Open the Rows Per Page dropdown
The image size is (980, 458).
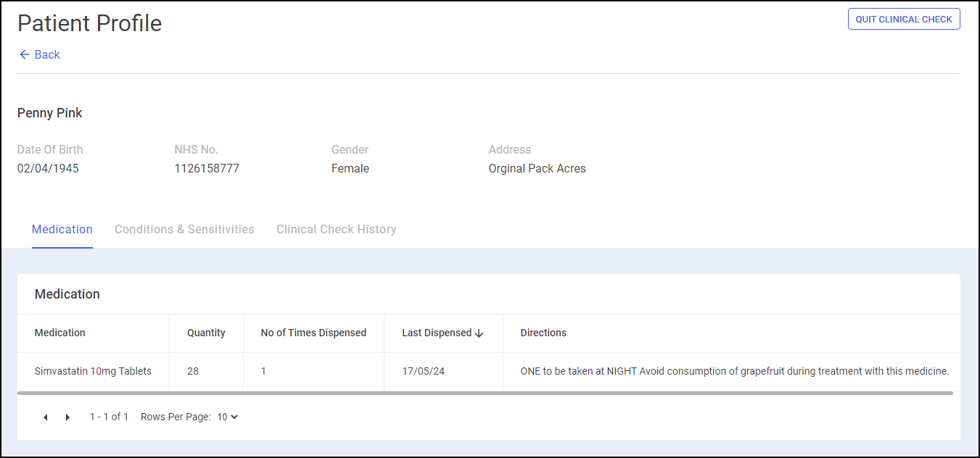pyautogui.click(x=228, y=417)
